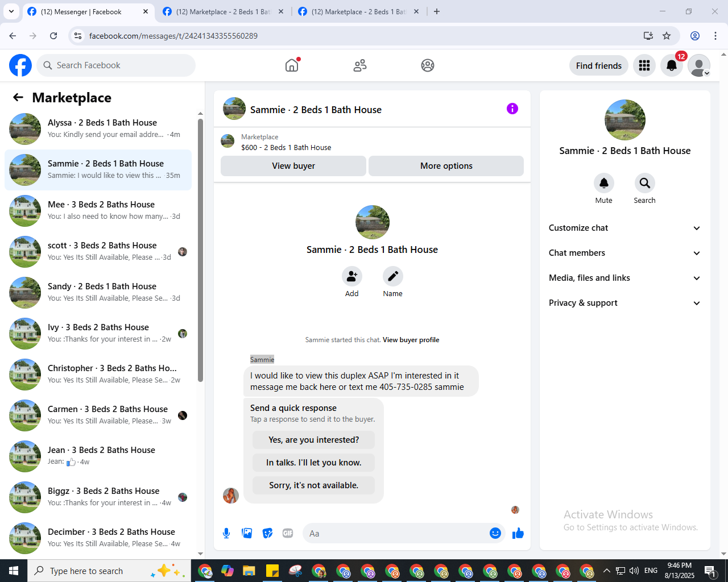728x582 pixels.
Task: Open the Chrome three-dot menu
Action: (715, 36)
